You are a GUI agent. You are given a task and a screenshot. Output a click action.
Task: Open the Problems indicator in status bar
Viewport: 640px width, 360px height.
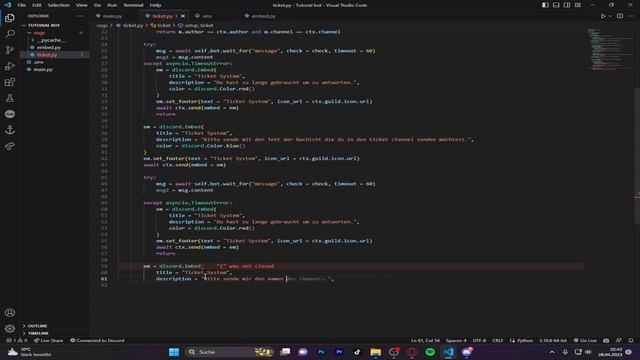[17, 340]
